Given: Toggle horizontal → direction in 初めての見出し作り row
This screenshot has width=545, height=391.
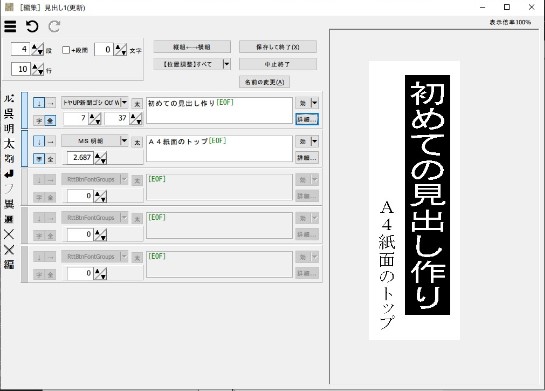Looking at the screenshot, I should (x=51, y=103).
